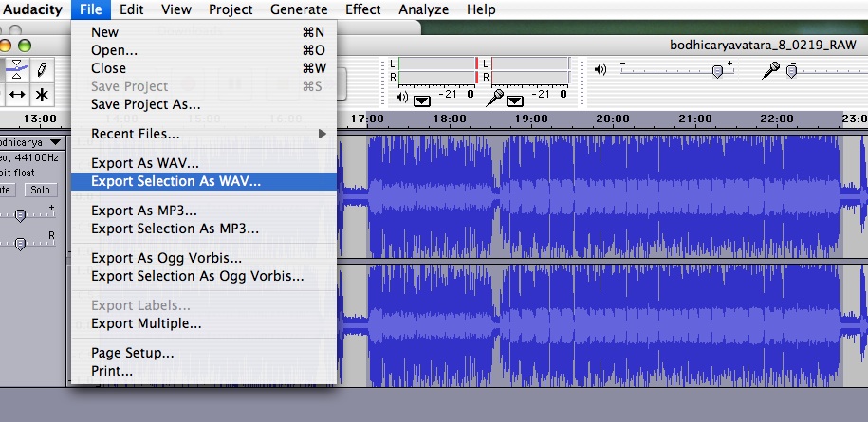Click the input level meter L channel
Screen dimensions: 868x422
[x=531, y=64]
